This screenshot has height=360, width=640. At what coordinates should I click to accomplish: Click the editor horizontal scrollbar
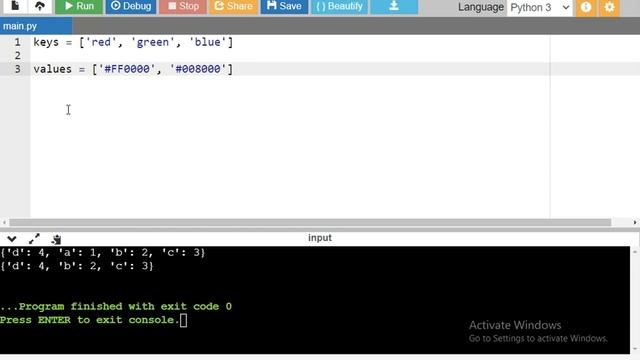click(310, 222)
